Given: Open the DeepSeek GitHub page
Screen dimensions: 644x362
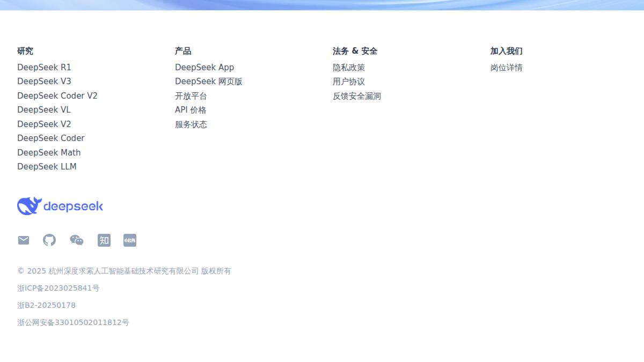Looking at the screenshot, I should point(49,240).
